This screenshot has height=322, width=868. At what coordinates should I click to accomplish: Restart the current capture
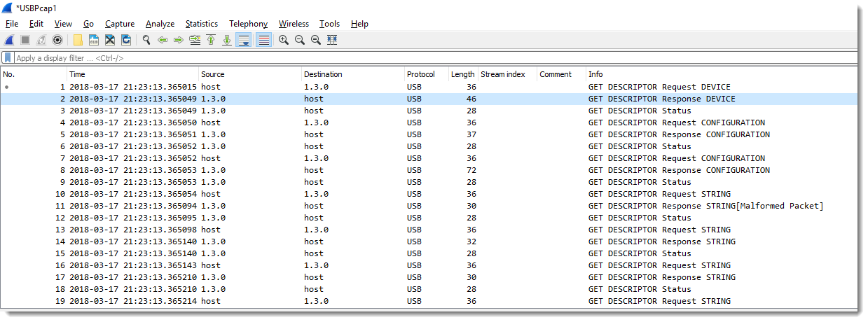pos(41,40)
